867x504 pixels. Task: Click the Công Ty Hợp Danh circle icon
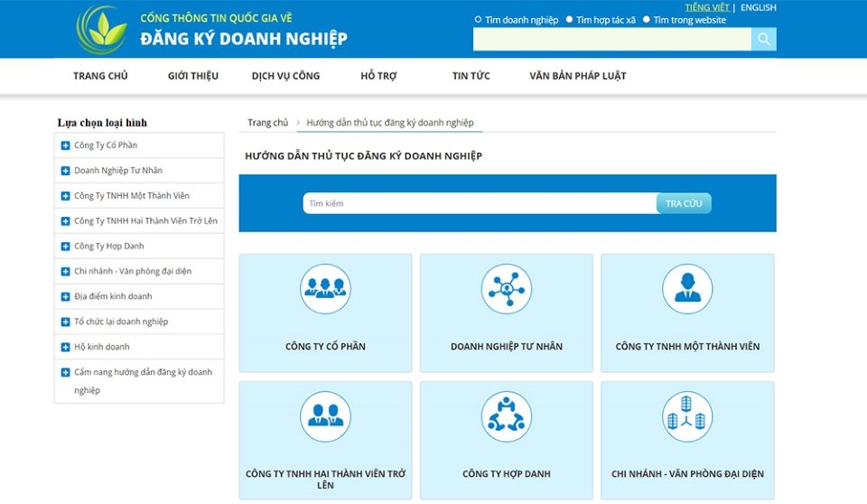pyautogui.click(x=506, y=416)
